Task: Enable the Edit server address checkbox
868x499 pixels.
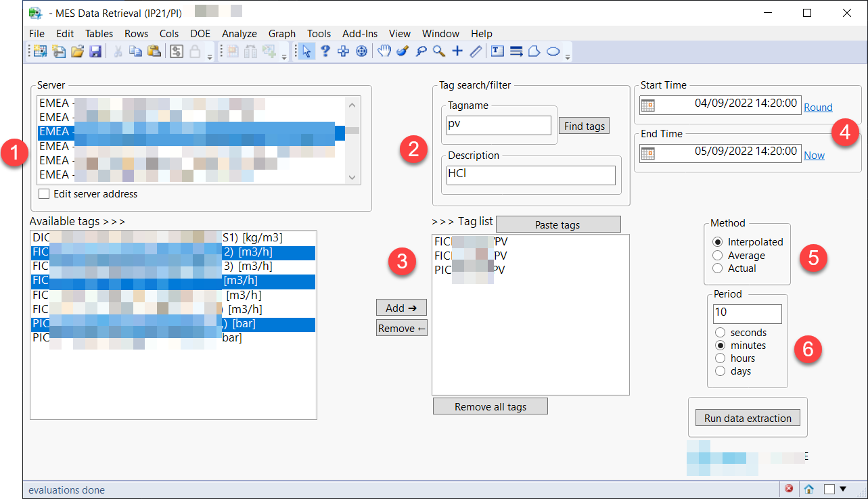Action: point(43,194)
